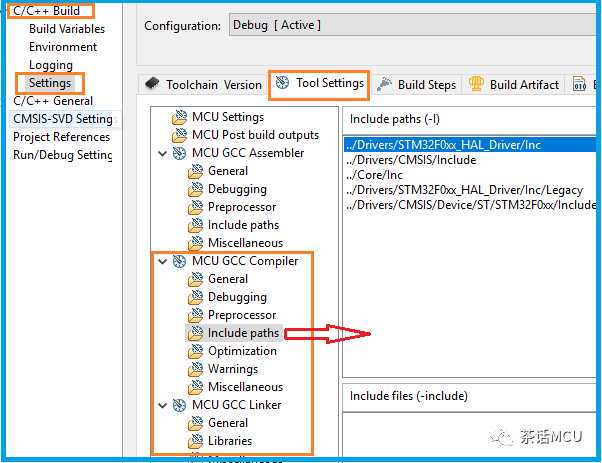Click the Tool Settings tab icon
The image size is (602, 463).
[x=282, y=83]
